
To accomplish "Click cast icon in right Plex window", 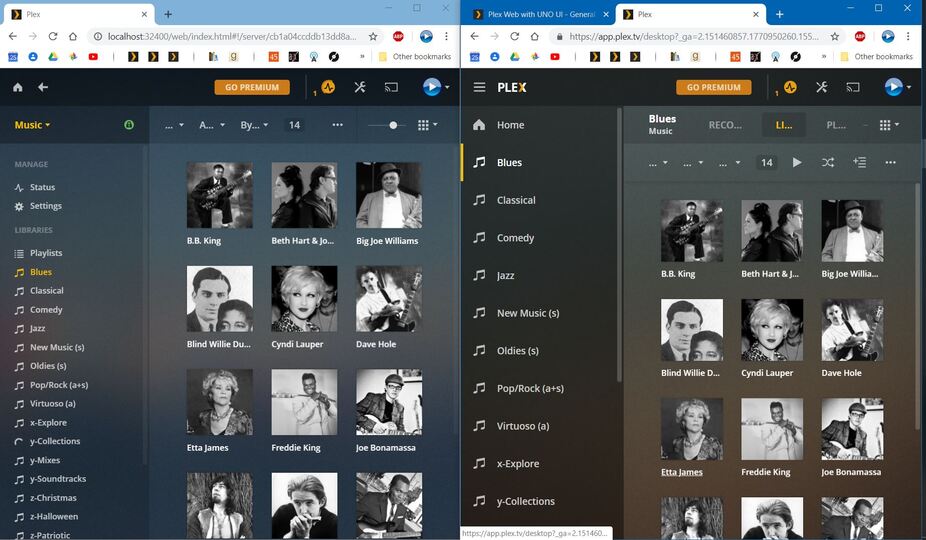I will point(853,87).
